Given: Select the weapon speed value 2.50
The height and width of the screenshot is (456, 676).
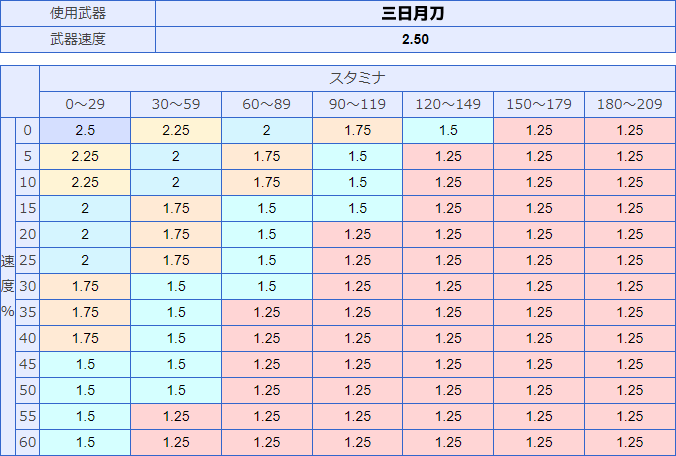Looking at the screenshot, I should click(415, 40).
